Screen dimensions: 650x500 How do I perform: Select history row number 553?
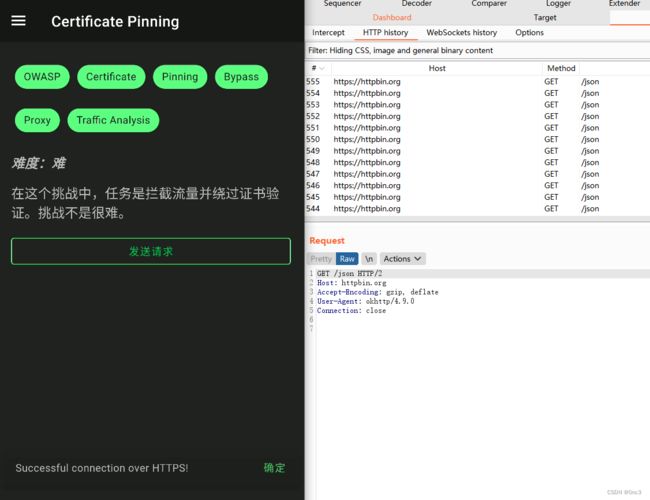478,105
